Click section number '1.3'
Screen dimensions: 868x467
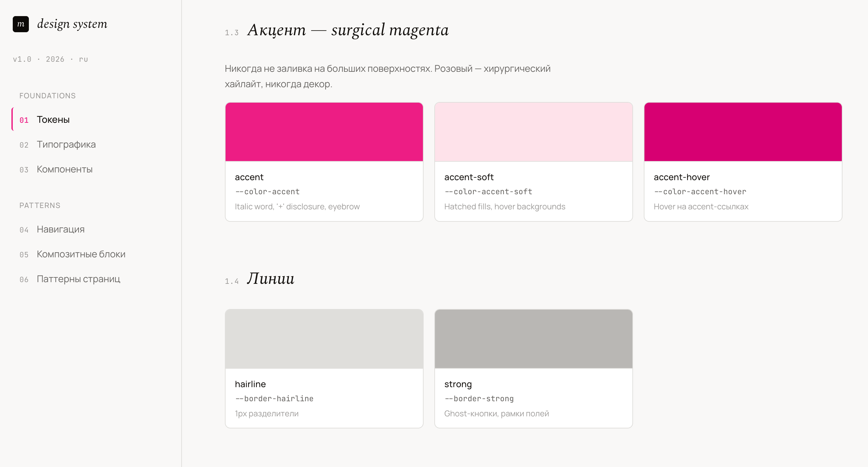(x=232, y=33)
